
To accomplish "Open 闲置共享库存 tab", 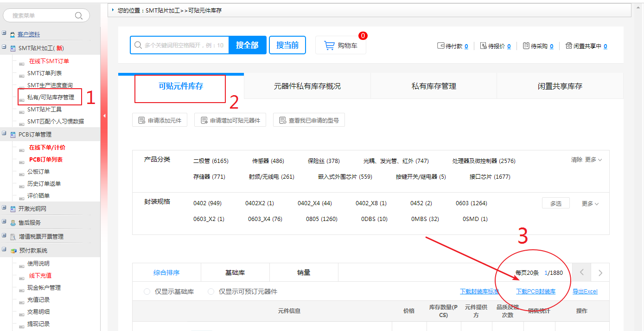I will tap(560, 86).
